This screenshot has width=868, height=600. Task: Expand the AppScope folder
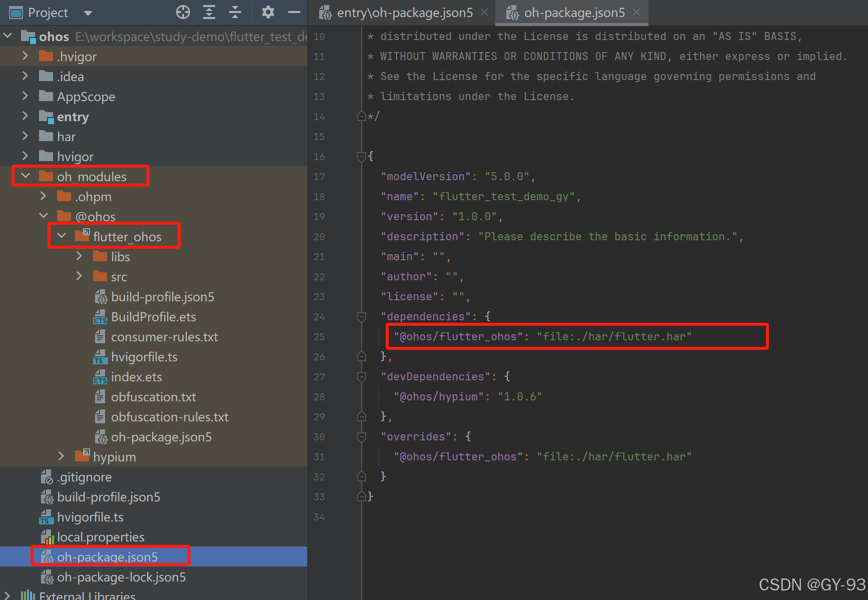(x=25, y=96)
